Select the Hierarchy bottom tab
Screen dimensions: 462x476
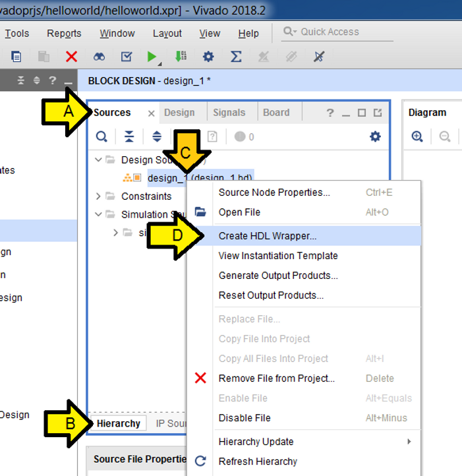pos(119,423)
